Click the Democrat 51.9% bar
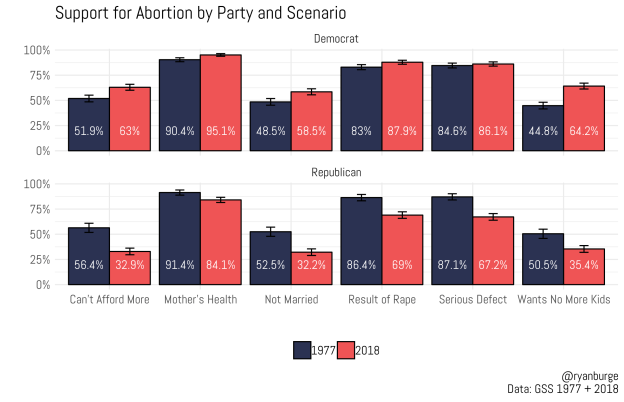The height and width of the screenshot is (402, 624). [88, 124]
